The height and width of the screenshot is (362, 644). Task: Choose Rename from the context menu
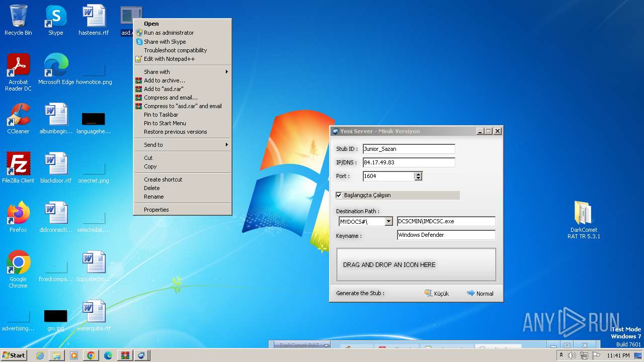pos(182,197)
